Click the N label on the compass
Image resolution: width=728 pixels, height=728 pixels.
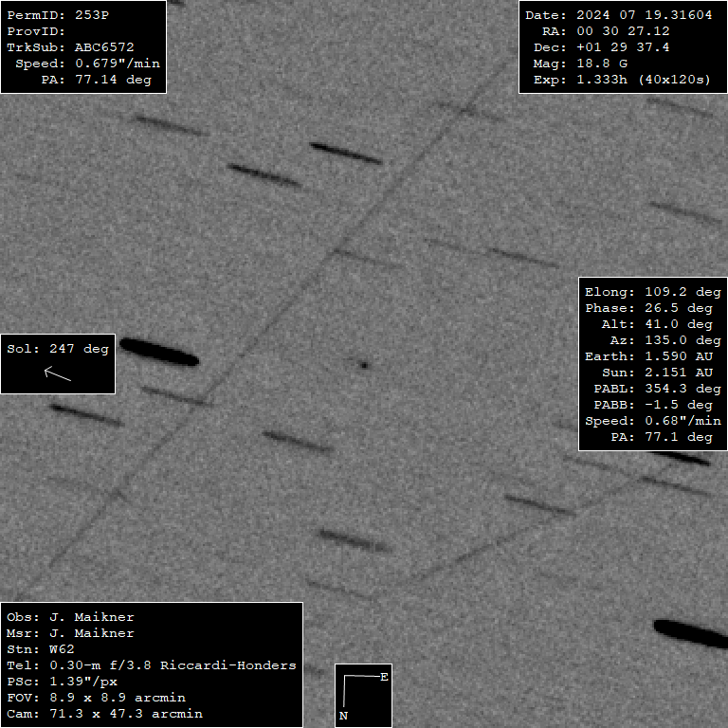pos(343,716)
